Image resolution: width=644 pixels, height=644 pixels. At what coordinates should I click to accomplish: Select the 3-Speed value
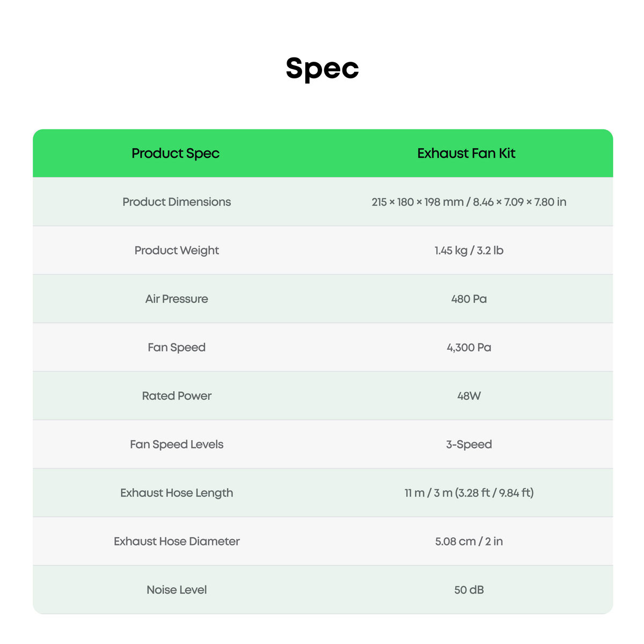[469, 444]
